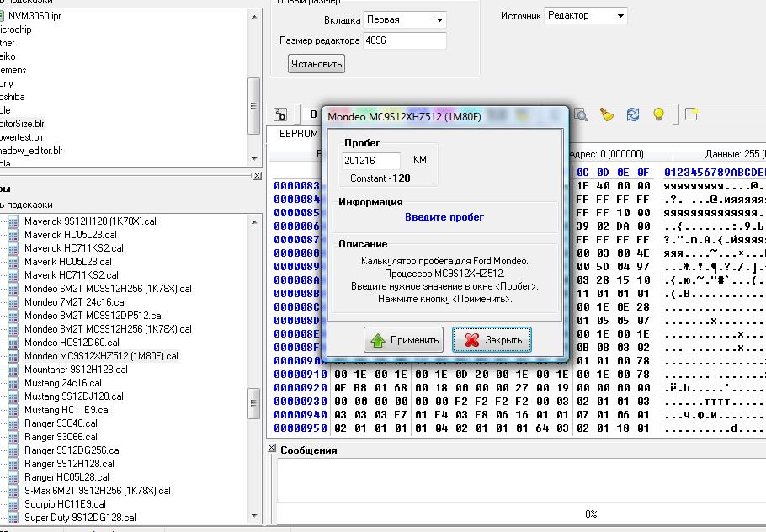
Task: Click the file icon of Ranger HC05L28.cal
Action: point(13,476)
